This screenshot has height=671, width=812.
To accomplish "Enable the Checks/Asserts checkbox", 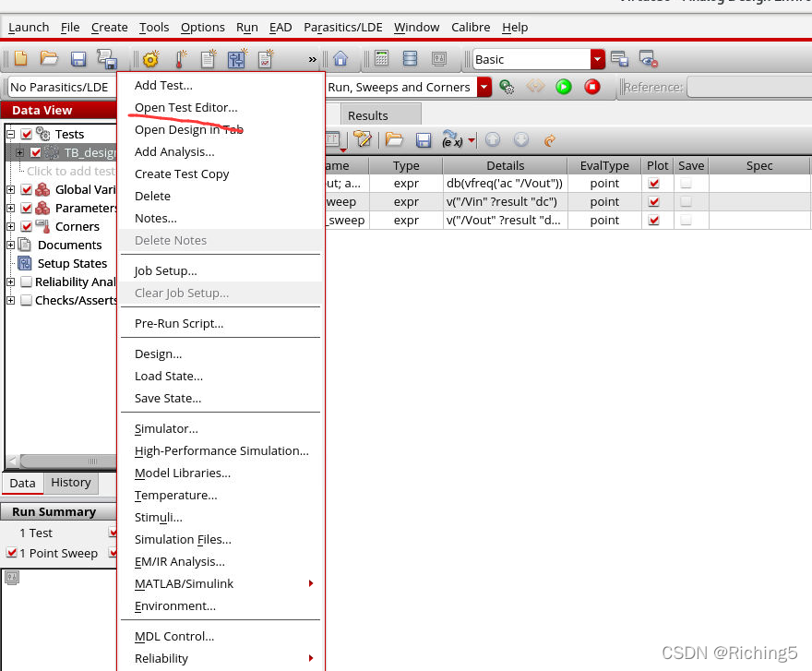I will coord(27,301).
